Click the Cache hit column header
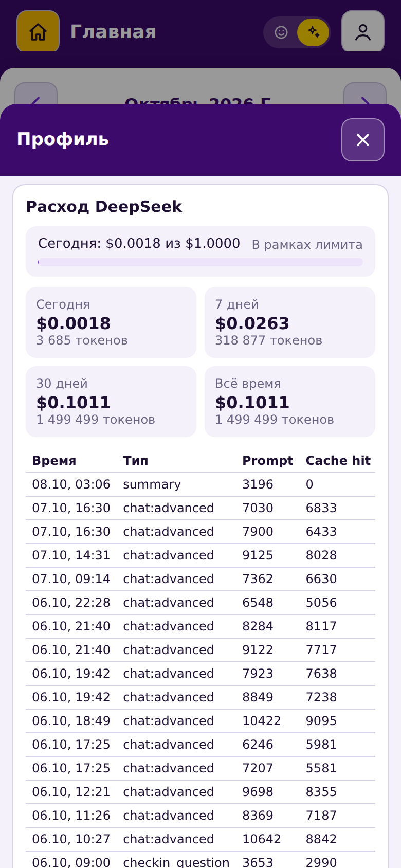401x868 pixels. click(x=338, y=461)
